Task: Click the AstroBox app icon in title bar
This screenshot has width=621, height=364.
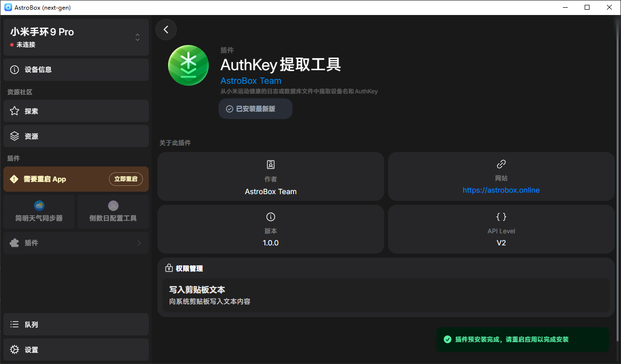Action: tap(8, 8)
